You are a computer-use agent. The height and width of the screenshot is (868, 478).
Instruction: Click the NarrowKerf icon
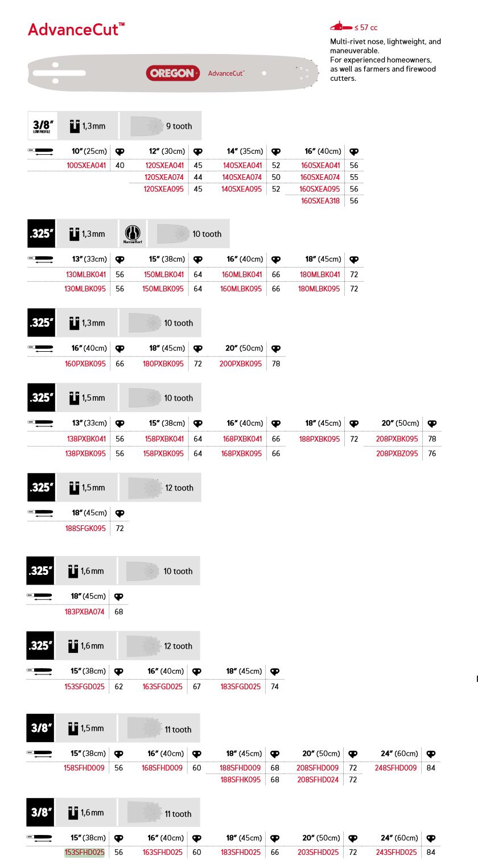tap(133, 234)
